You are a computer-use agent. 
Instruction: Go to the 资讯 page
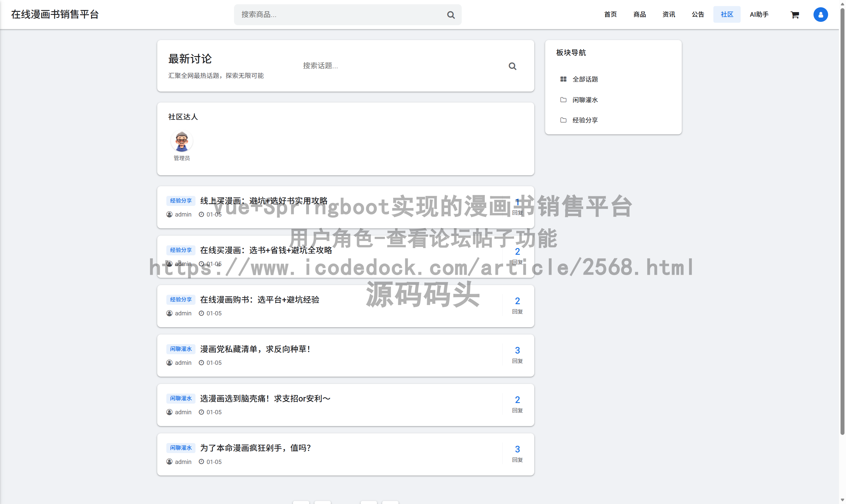pyautogui.click(x=669, y=14)
